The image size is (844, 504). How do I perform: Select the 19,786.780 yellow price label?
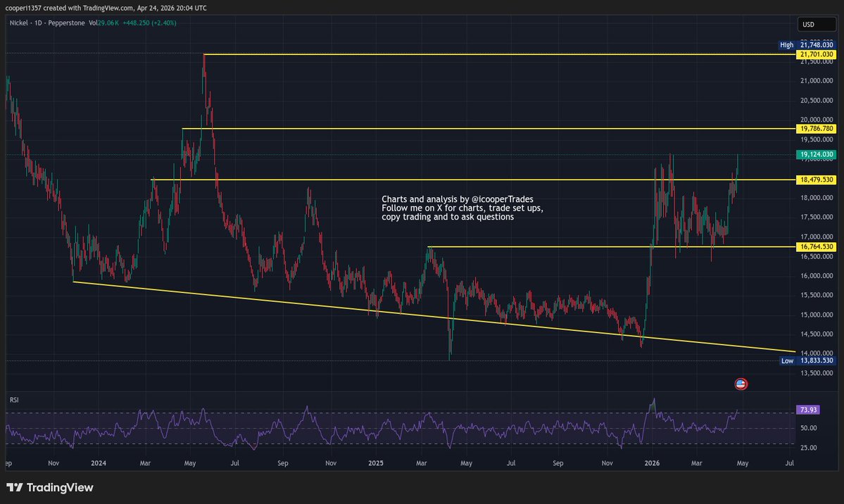click(x=816, y=129)
